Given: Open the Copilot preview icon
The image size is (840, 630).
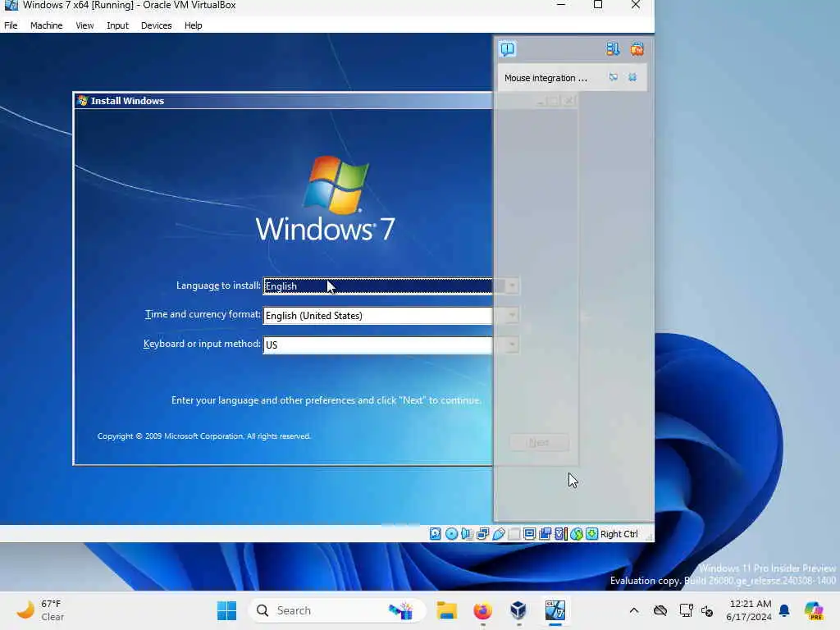Looking at the screenshot, I should click(x=814, y=610).
